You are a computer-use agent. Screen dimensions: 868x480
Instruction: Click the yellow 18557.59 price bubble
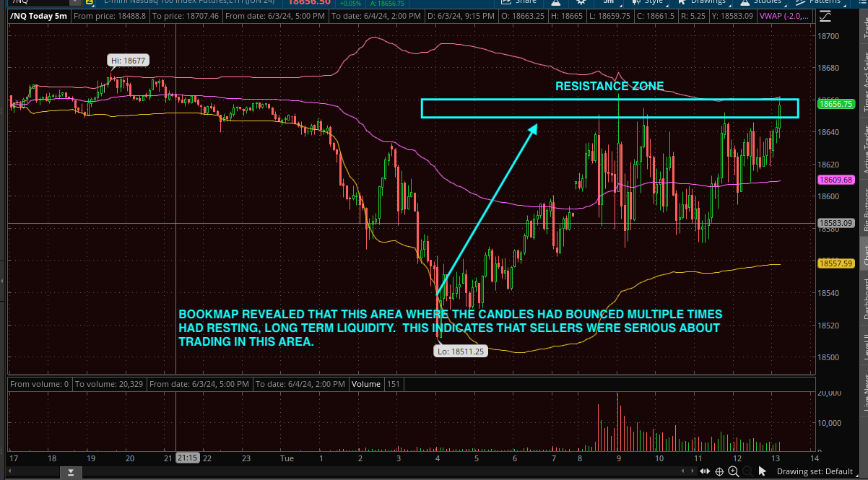836,264
